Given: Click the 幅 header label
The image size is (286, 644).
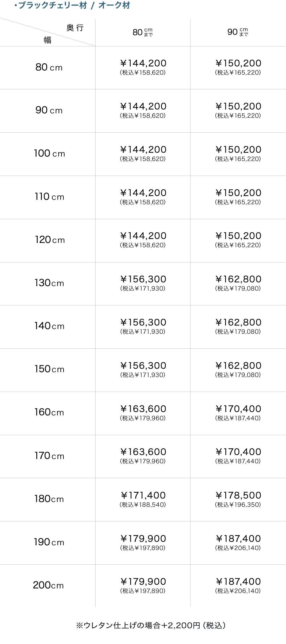Looking at the screenshot, I should (x=47, y=40).
